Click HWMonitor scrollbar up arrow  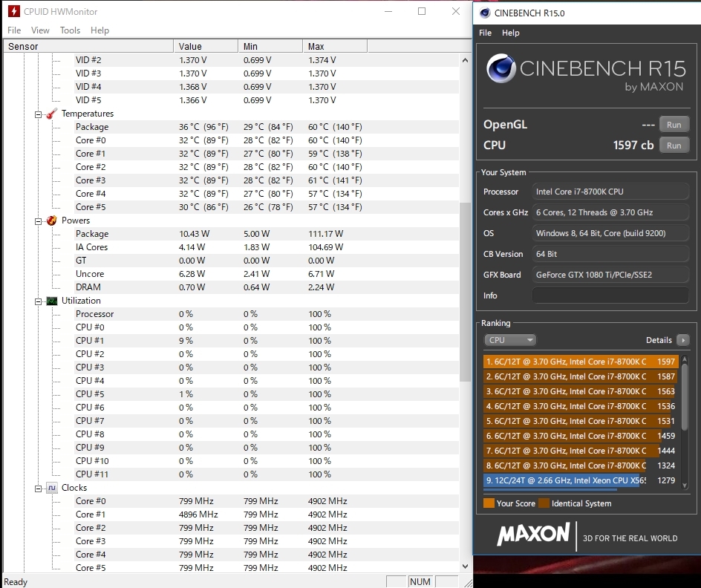point(465,60)
